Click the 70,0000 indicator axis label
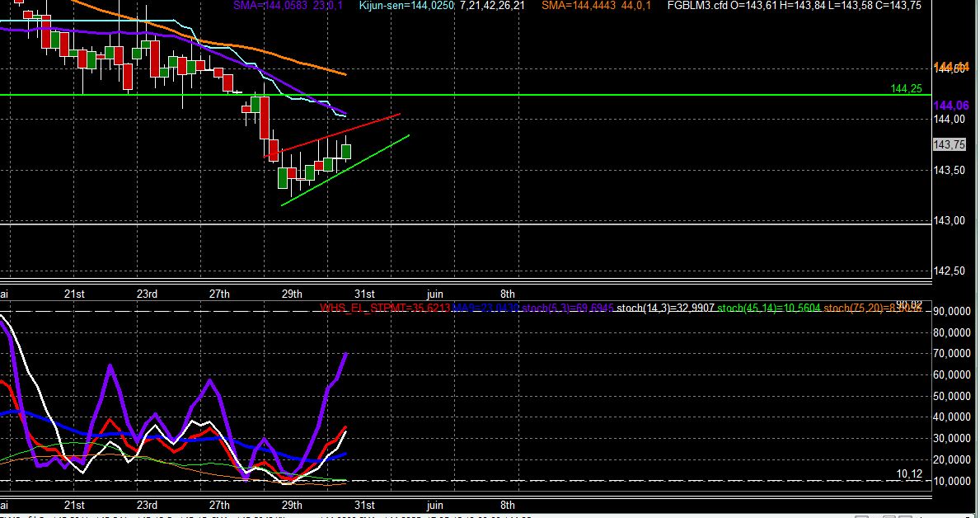Screen dimensions: 980x518 click(x=953, y=354)
